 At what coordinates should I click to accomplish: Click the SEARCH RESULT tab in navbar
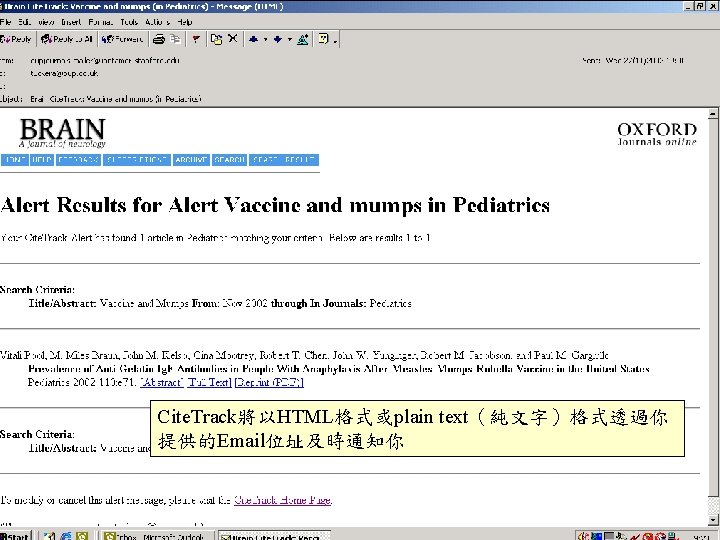[x=284, y=160]
